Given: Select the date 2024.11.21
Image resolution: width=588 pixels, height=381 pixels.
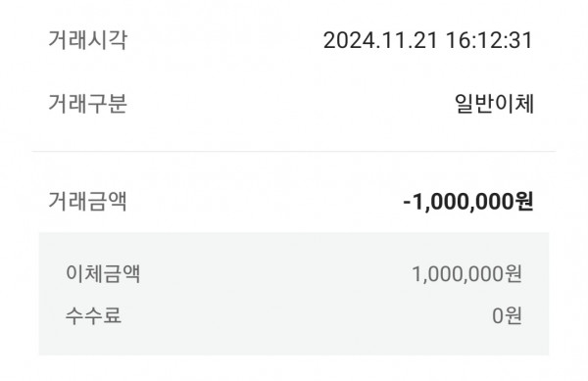Looking at the screenshot, I should 380,40.
